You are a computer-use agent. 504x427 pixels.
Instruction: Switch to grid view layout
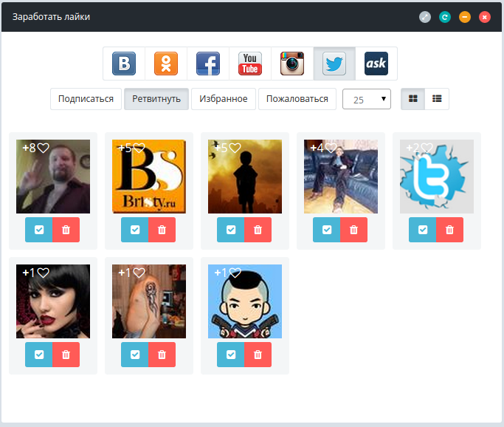[413, 99]
